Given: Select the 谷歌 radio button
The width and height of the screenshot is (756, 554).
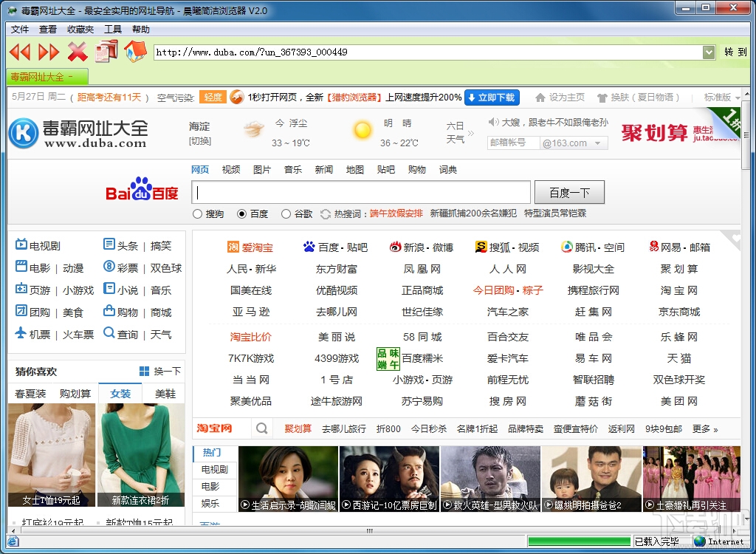Looking at the screenshot, I should click(x=286, y=213).
